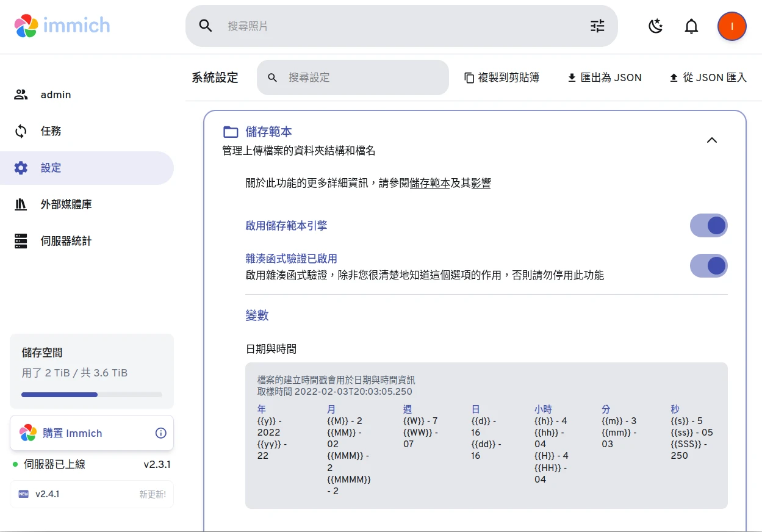Click the storage template folder icon
This screenshot has height=532, width=762.
click(231, 132)
